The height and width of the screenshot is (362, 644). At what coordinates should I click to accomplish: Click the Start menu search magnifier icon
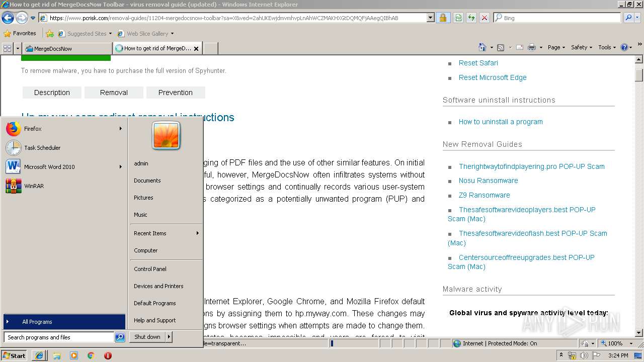click(120, 337)
